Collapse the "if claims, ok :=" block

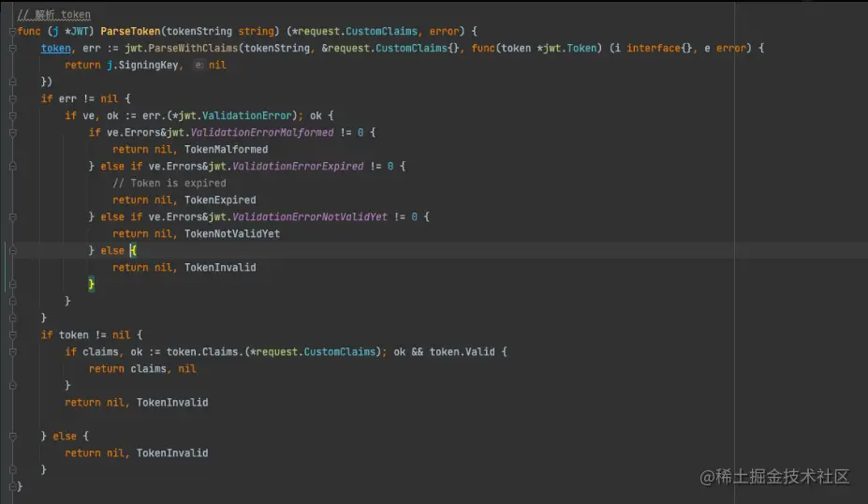point(12,351)
